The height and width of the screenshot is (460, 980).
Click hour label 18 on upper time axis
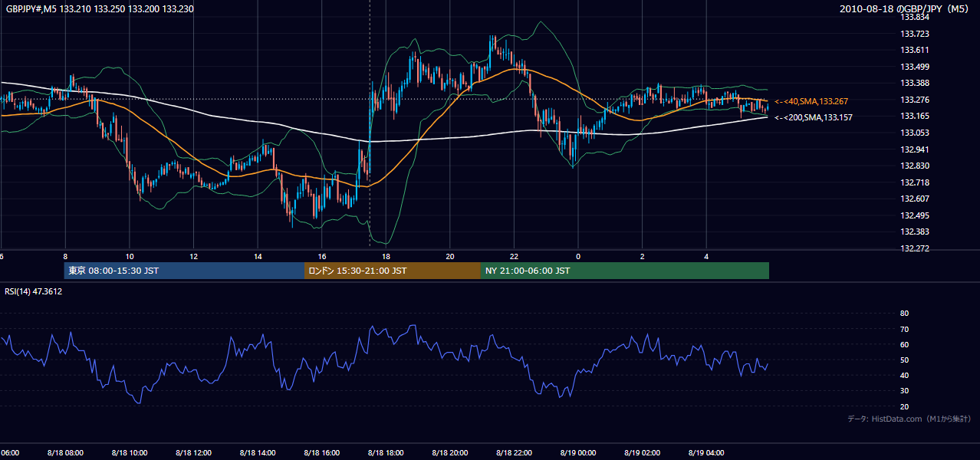[386, 256]
